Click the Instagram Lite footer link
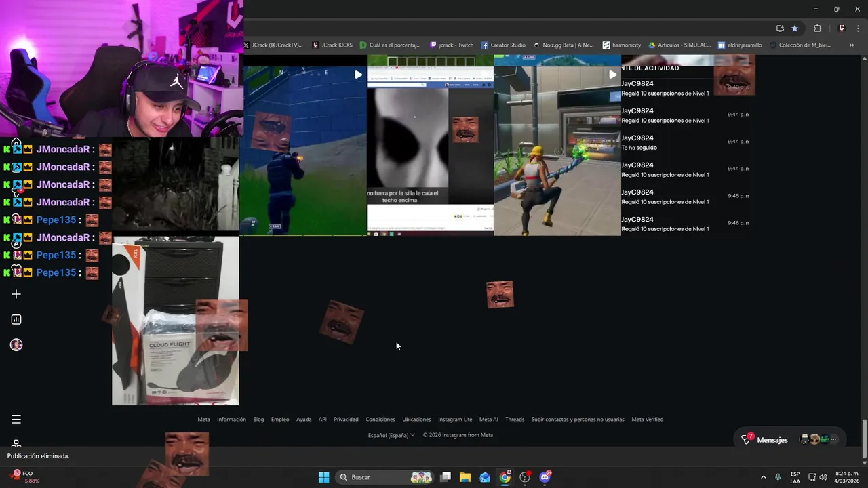This screenshot has width=868, height=488. tap(455, 419)
